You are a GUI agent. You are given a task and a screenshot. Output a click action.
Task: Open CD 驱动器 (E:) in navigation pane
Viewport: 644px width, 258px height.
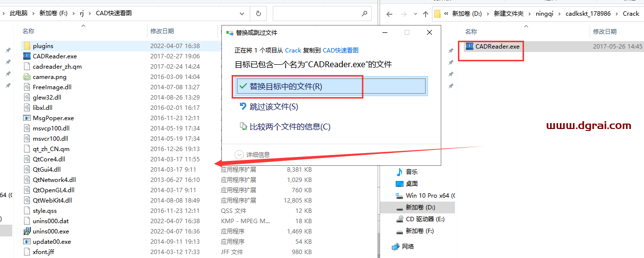pyautogui.click(x=425, y=219)
